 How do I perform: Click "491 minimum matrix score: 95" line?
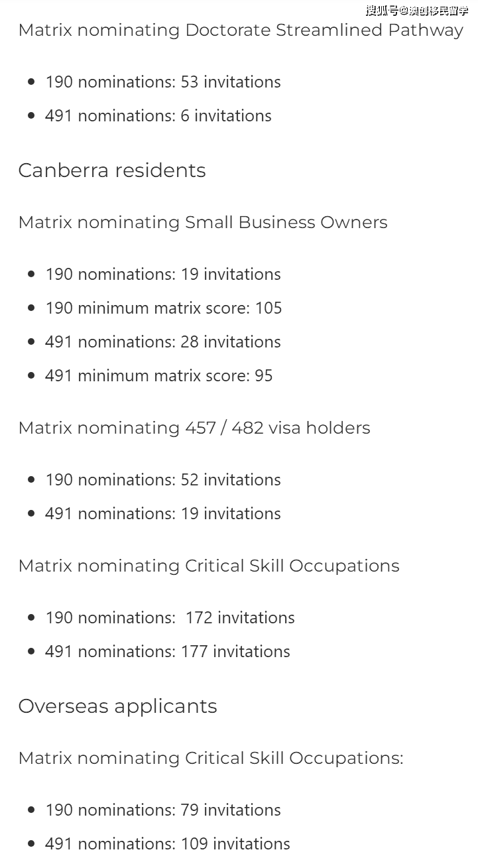click(159, 376)
